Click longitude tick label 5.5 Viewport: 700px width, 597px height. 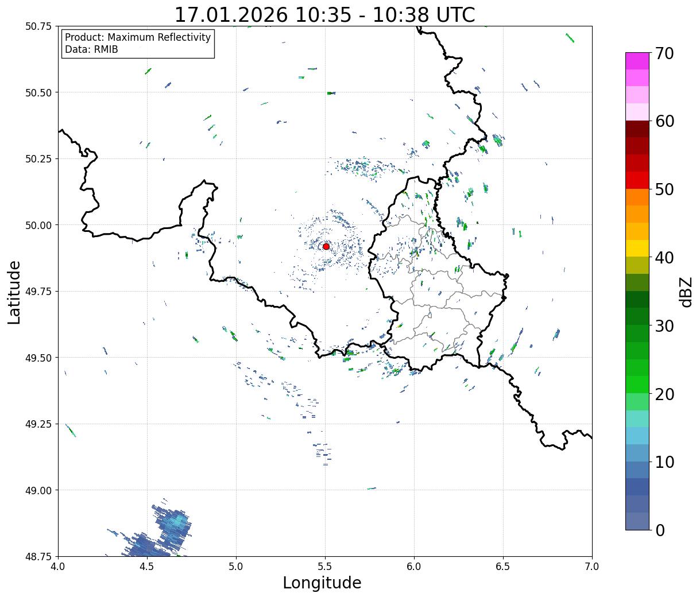click(325, 567)
